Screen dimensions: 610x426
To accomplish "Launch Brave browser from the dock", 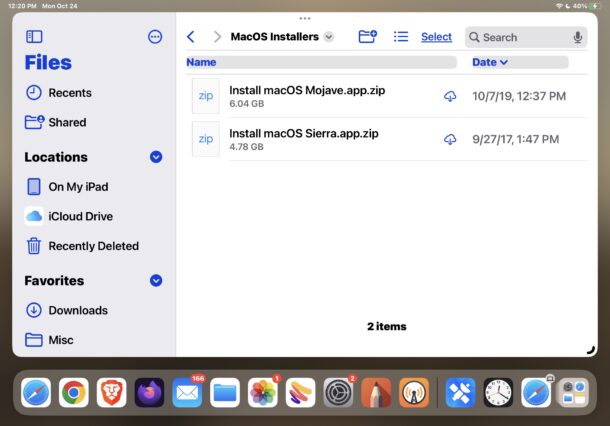I will (111, 393).
